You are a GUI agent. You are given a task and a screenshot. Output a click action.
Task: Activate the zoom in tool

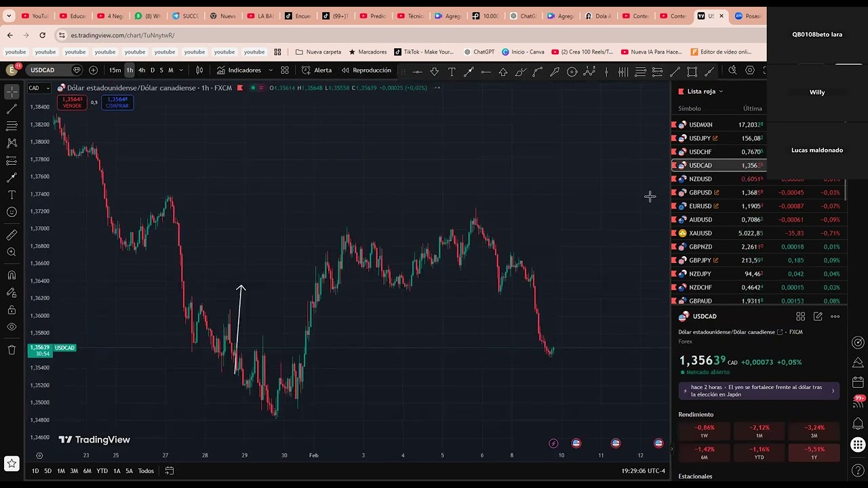coord(12,252)
